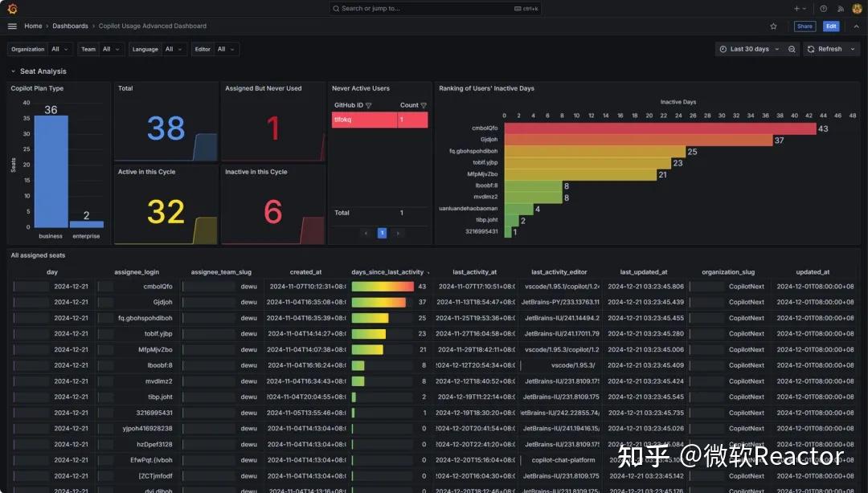This screenshot has height=493, width=868.
Task: Open the Help icon in the top bar
Action: coord(822,8)
